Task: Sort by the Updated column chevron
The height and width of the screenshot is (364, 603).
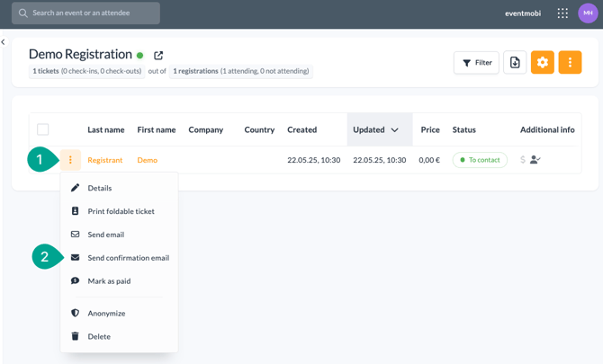Action: click(394, 129)
